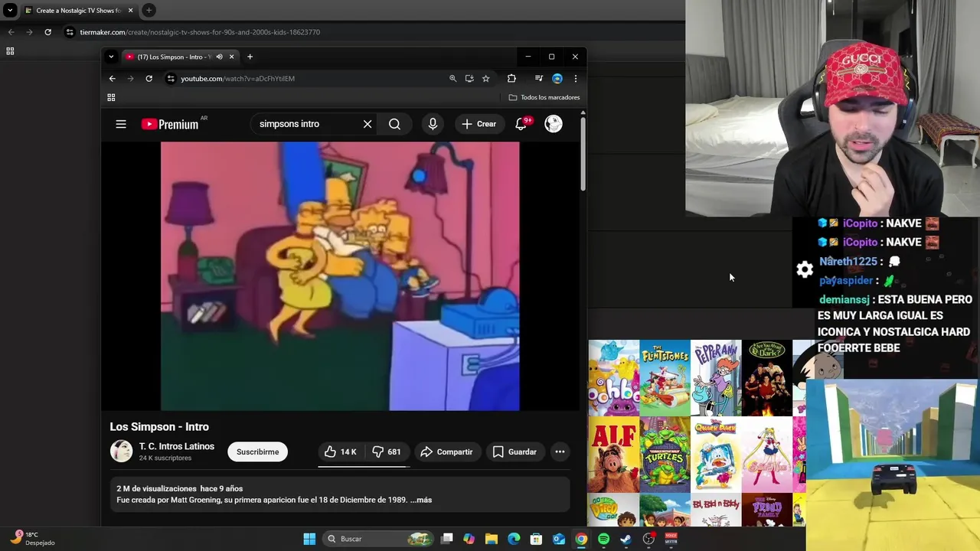The height and width of the screenshot is (551, 980).
Task: Click Suscribirme button
Action: 257,452
